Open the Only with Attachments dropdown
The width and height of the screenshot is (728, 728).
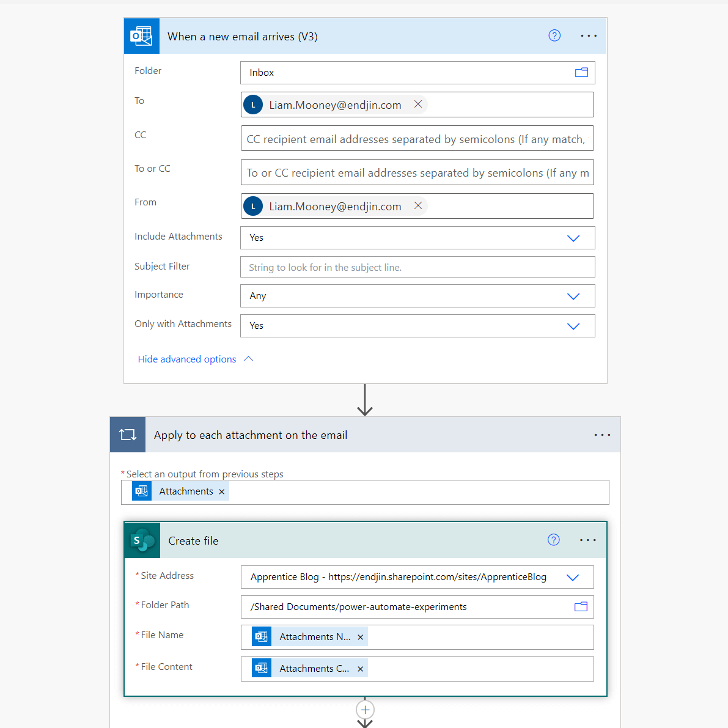click(573, 325)
